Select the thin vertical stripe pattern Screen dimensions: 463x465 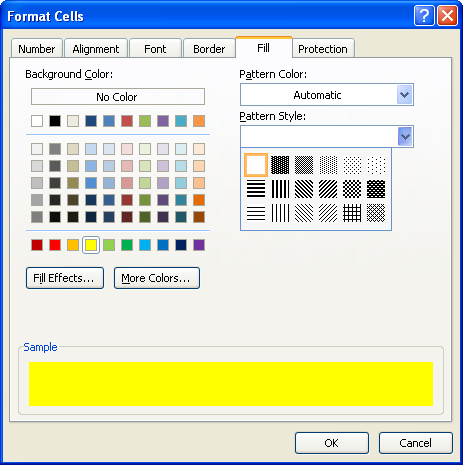pyautogui.click(x=280, y=213)
